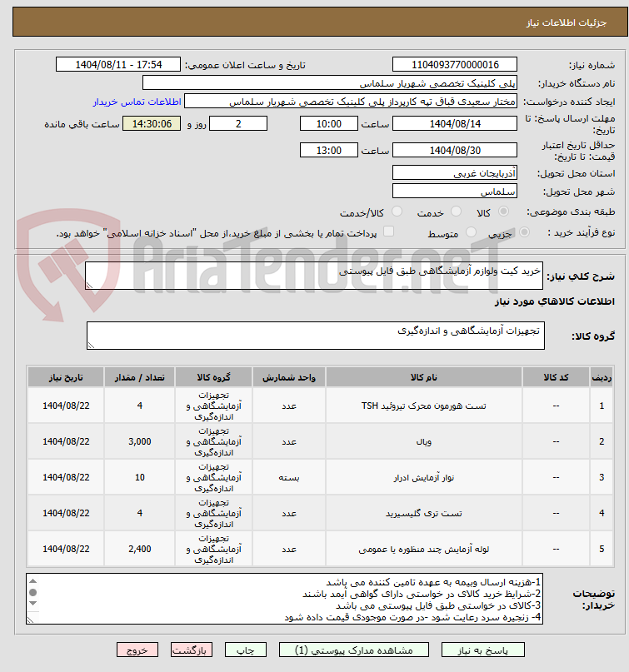This screenshot has width=629, height=672.
Task: Click the 'تعداد / مقدار' column header
Action: (139, 377)
